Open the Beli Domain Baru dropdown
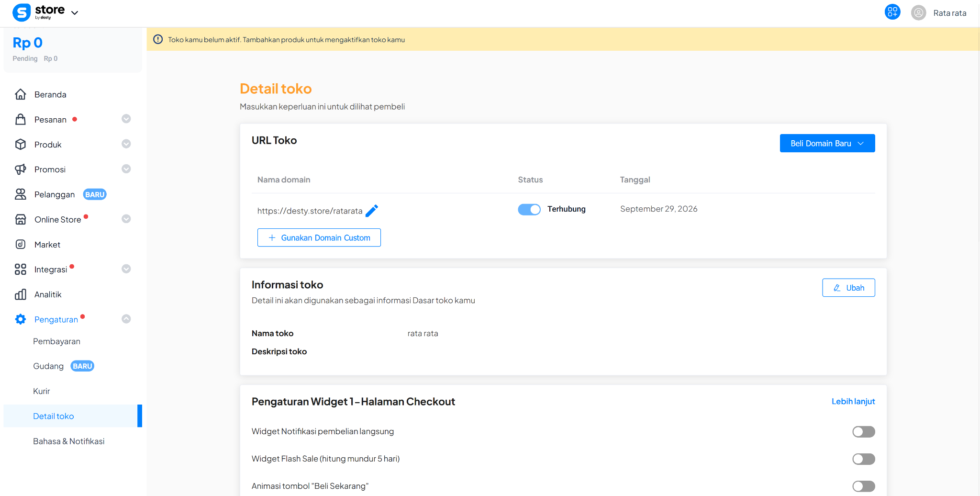980x496 pixels. click(827, 143)
